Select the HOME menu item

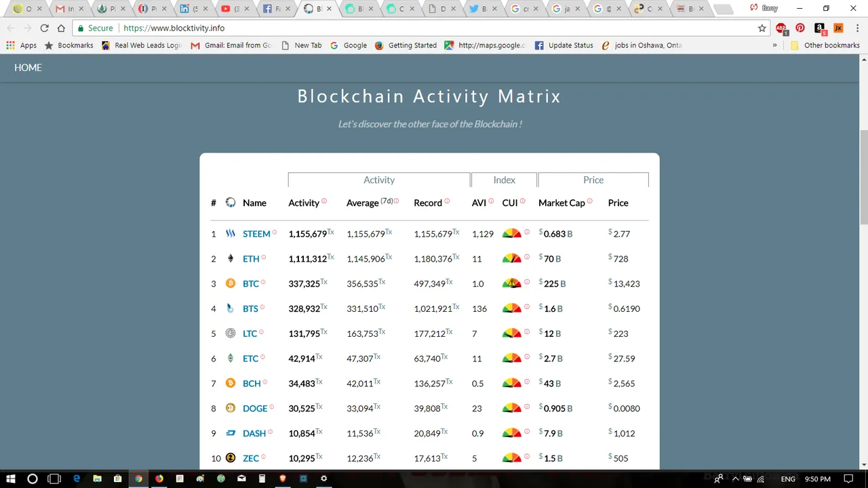coord(28,68)
